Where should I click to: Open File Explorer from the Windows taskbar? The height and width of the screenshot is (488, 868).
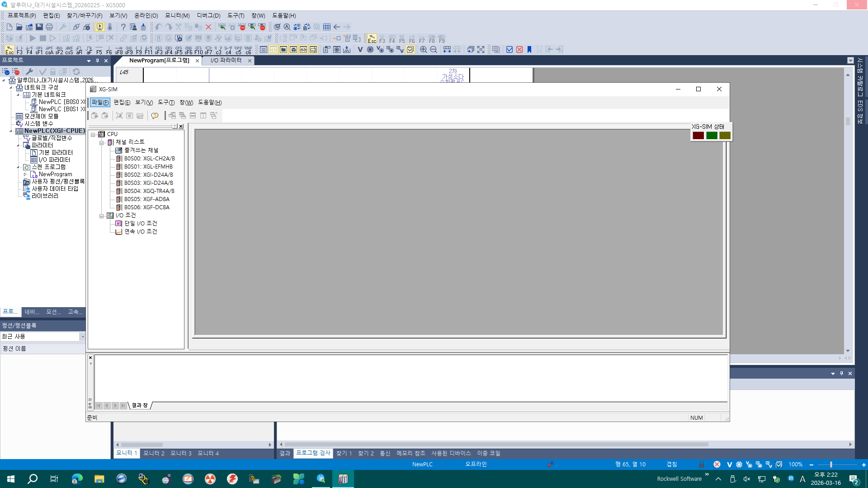coord(99,479)
